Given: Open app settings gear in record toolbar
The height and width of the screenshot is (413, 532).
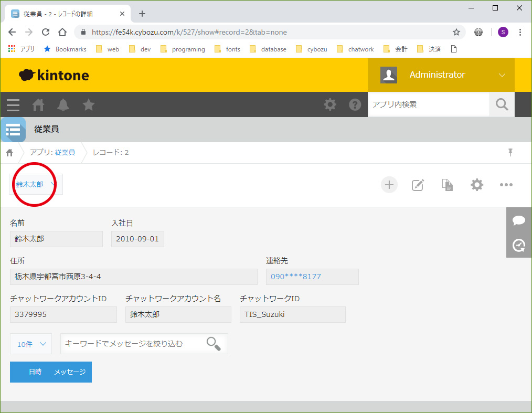Looking at the screenshot, I should tap(477, 185).
